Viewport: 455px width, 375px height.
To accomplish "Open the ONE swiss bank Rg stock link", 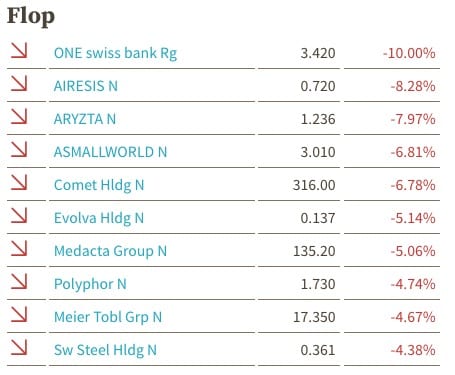I will [115, 53].
